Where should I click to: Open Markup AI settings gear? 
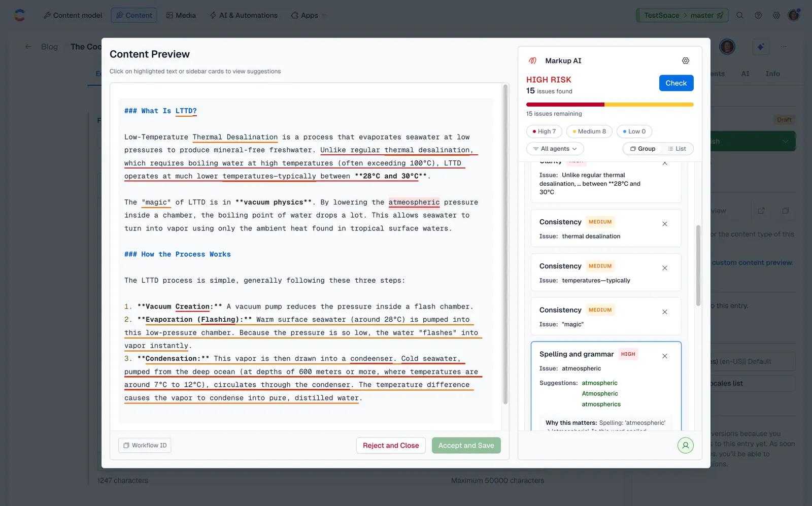point(685,61)
